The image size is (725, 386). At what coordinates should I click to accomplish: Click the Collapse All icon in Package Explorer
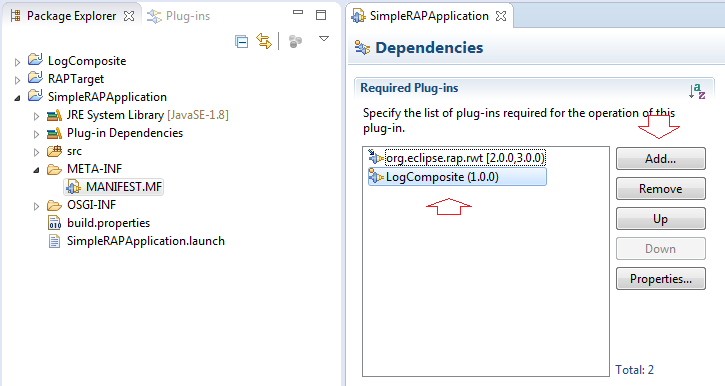(x=241, y=42)
